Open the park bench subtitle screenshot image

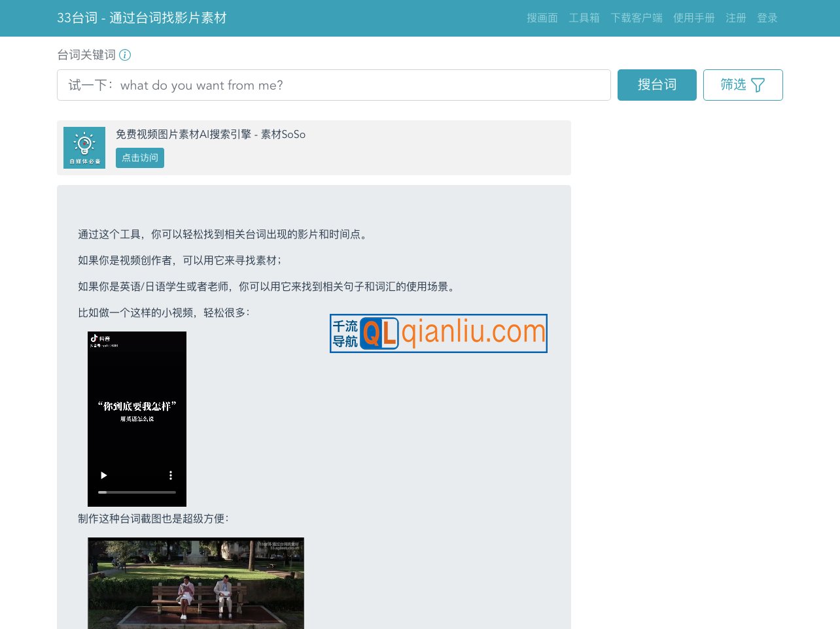[x=196, y=583]
